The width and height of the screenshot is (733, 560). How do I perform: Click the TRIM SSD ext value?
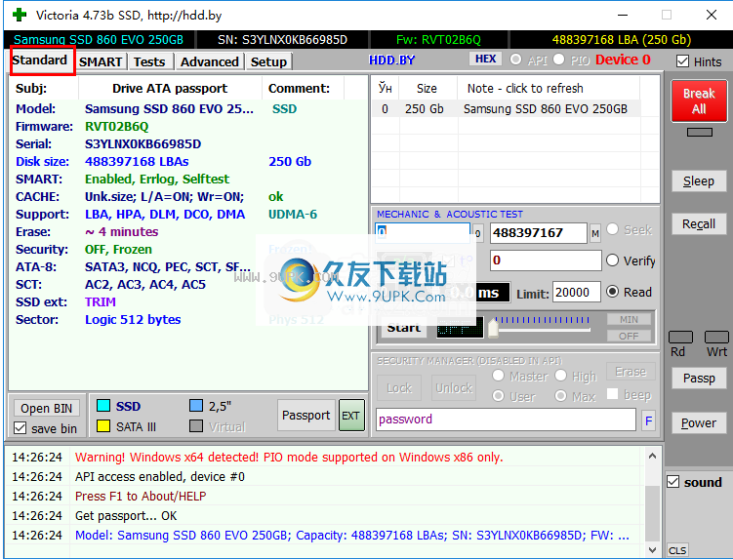[100, 302]
